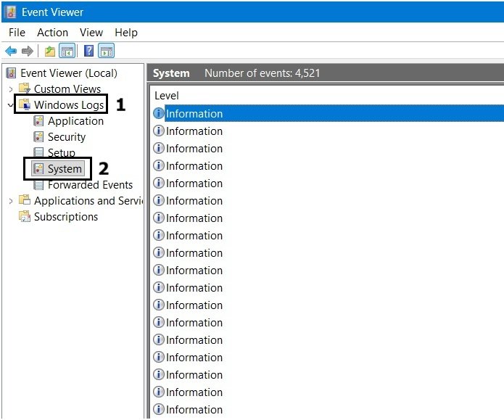This screenshot has width=504, height=420.
Task: Select the Custom Views tree item
Action: point(67,88)
